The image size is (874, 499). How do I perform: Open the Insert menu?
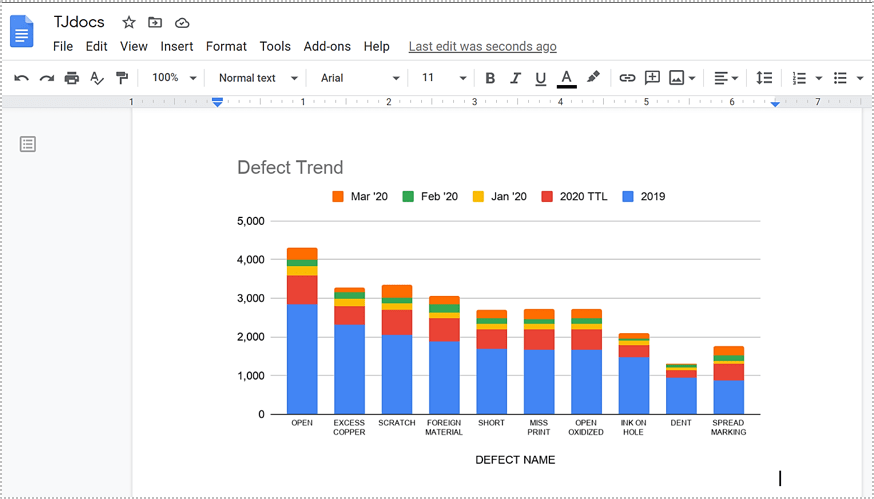pos(177,46)
